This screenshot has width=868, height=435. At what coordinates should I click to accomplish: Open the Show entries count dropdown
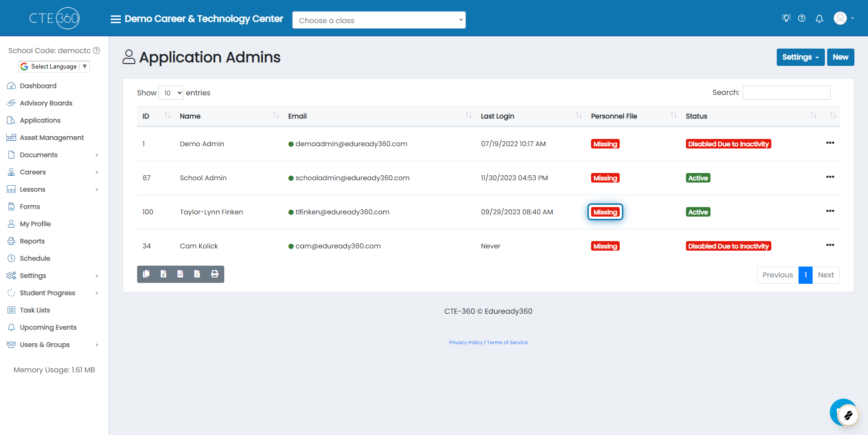[171, 93]
